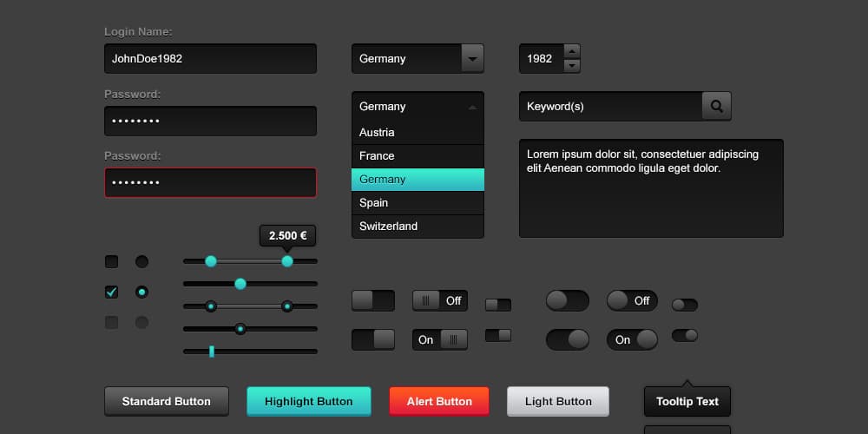This screenshot has height=434, width=868.
Task: Click the red Alert Button
Action: [x=439, y=401]
